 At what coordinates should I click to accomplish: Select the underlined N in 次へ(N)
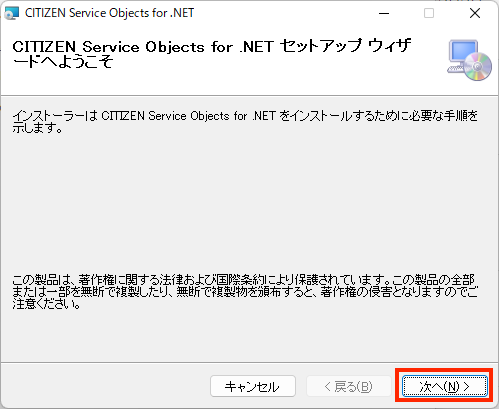point(452,387)
